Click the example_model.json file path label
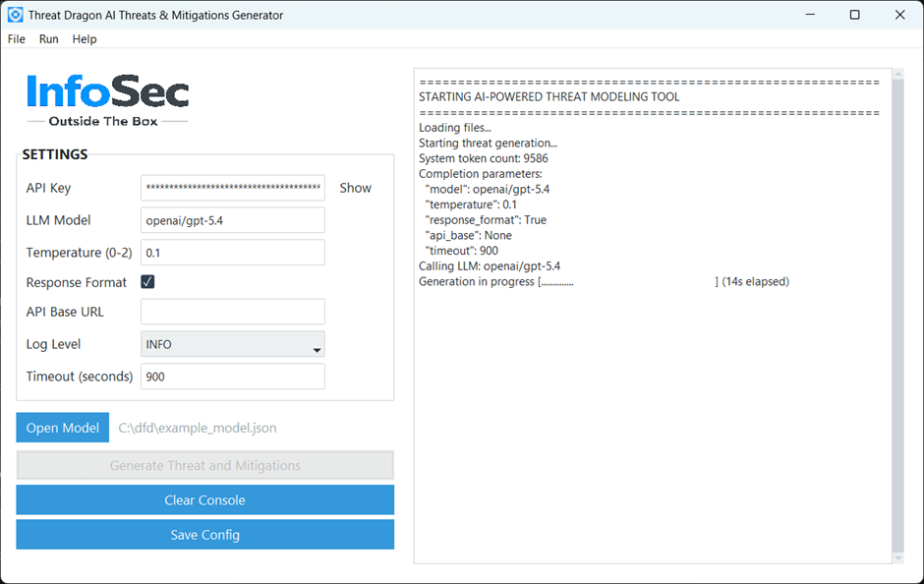The height and width of the screenshot is (584, 924). click(x=198, y=428)
